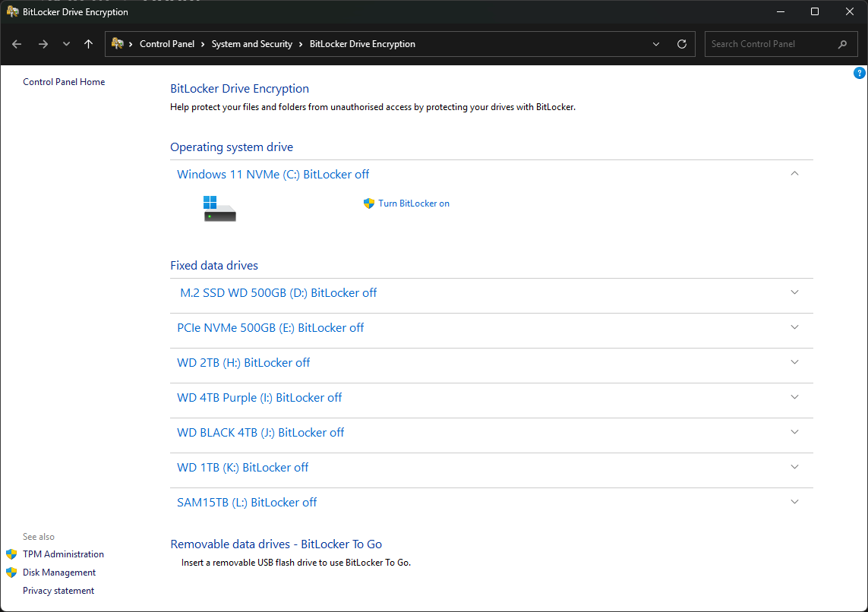This screenshot has width=868, height=612.
Task: Open recent locations dropdown arrow
Action: [66, 44]
